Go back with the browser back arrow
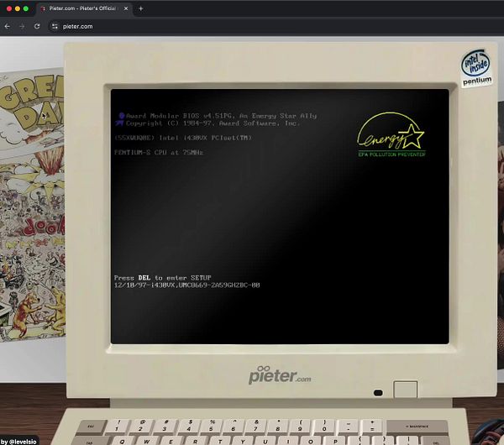The image size is (504, 445). [7, 26]
